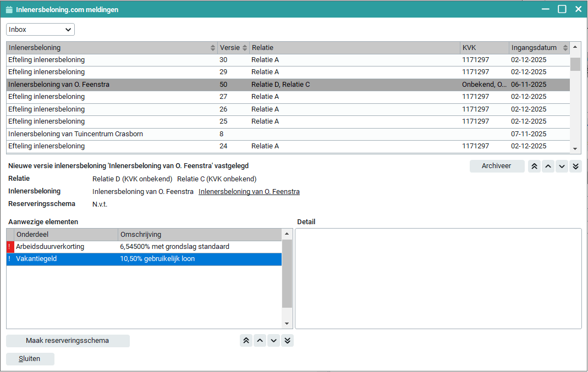Viewport: 588px width, 372px height.
Task: Jump to first element using bottom double-up arrow
Action: click(246, 341)
